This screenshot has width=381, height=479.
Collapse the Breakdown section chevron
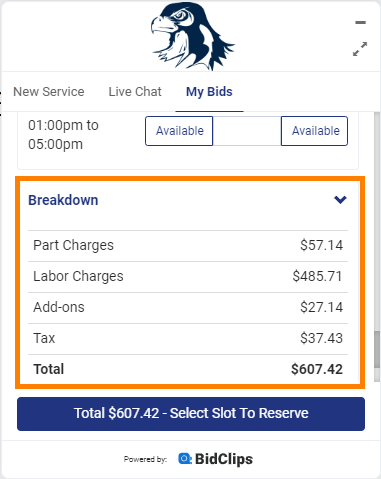(x=340, y=200)
